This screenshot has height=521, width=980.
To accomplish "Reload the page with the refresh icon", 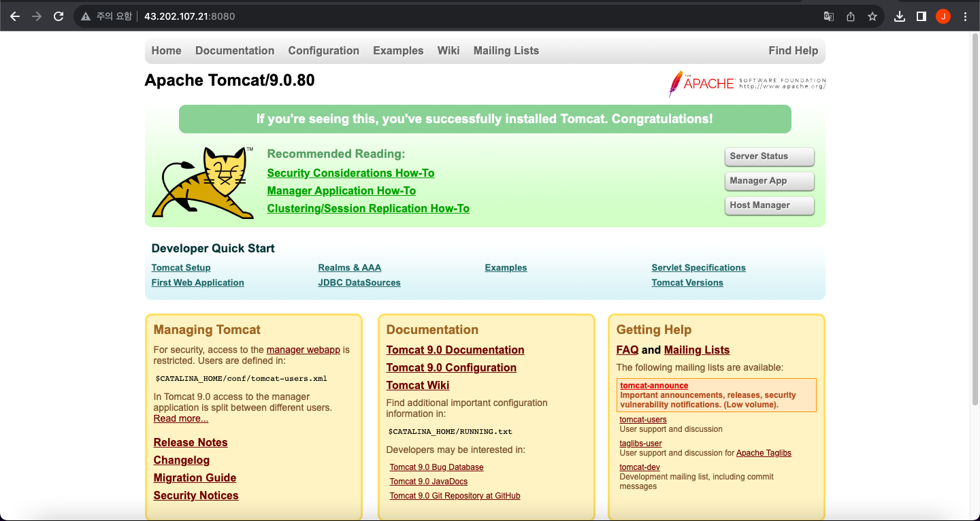I will [x=59, y=16].
